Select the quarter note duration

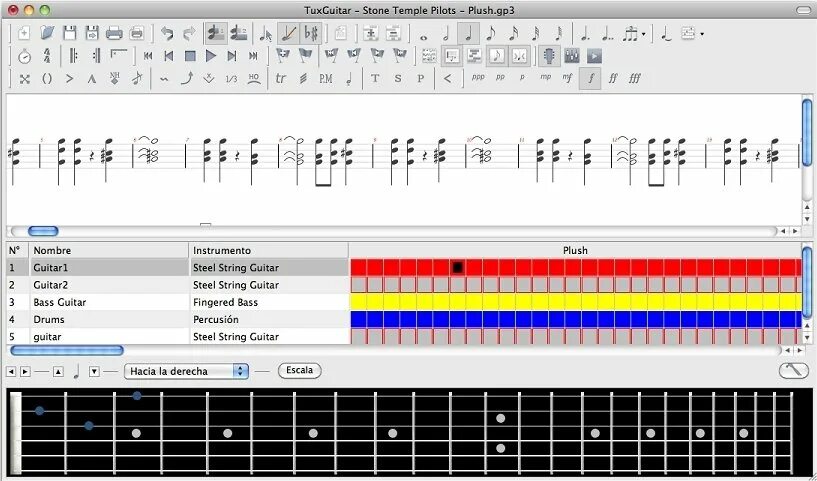coord(468,33)
